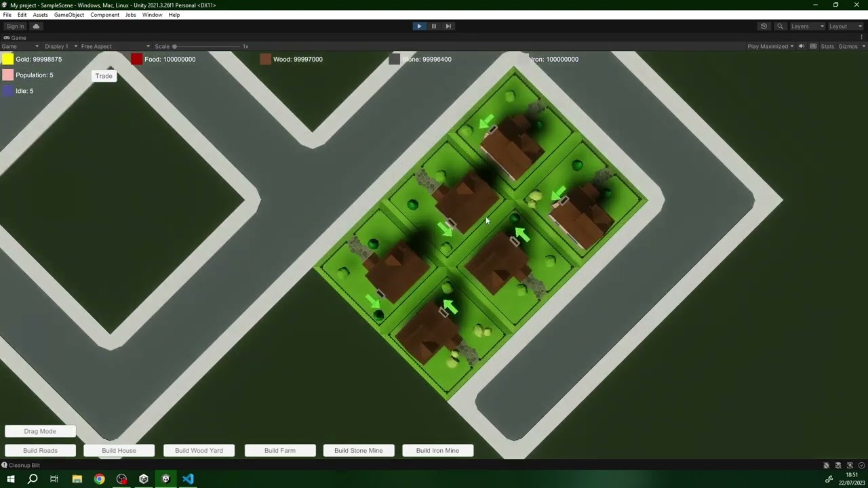Click the Iron: 100000000 label

tap(555, 59)
